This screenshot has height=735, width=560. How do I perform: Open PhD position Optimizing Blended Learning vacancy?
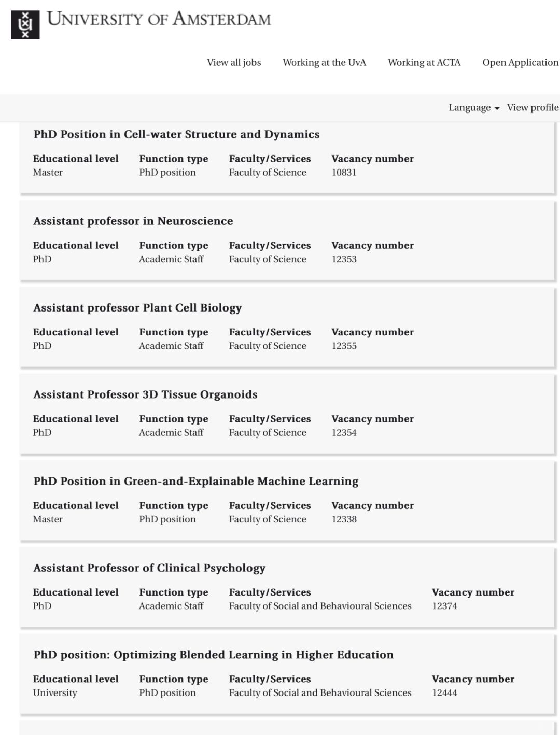213,655
